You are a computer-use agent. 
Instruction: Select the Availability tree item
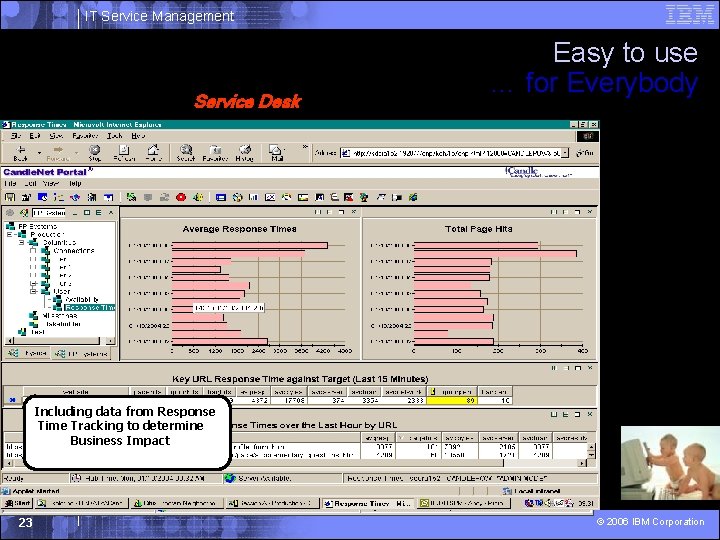coord(82,299)
